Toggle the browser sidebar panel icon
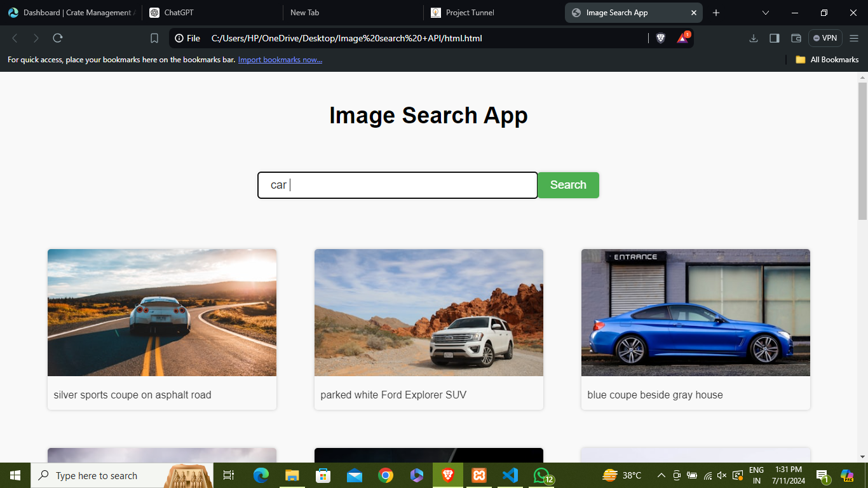Screen dimensions: 868x488 (775, 38)
